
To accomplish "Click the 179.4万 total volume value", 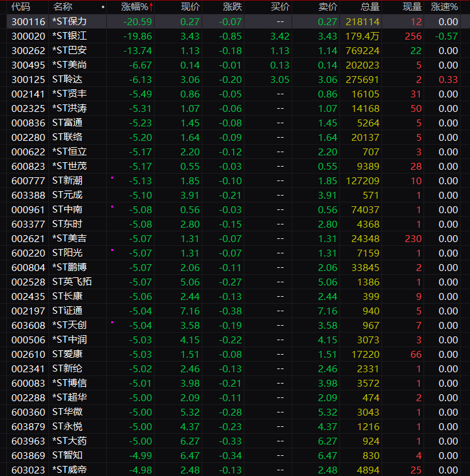I will tap(363, 36).
